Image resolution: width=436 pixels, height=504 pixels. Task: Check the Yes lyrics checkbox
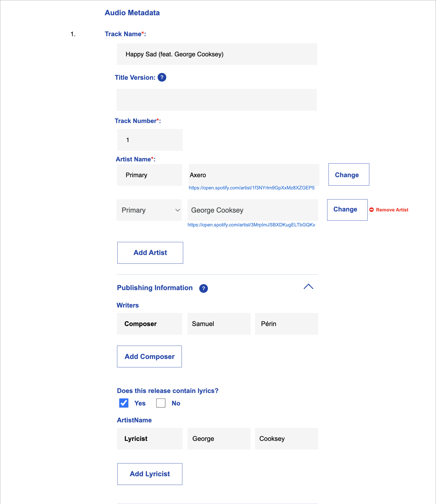pyautogui.click(x=124, y=403)
